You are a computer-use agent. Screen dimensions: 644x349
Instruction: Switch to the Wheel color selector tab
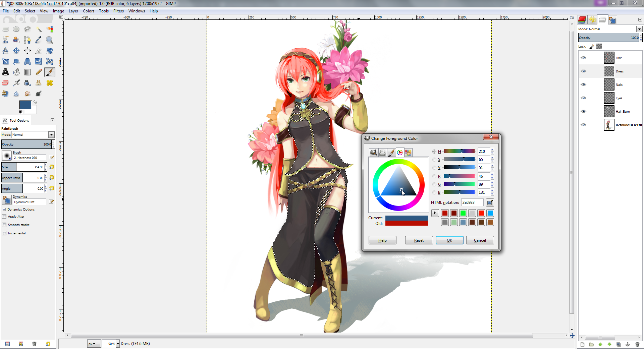coord(400,153)
